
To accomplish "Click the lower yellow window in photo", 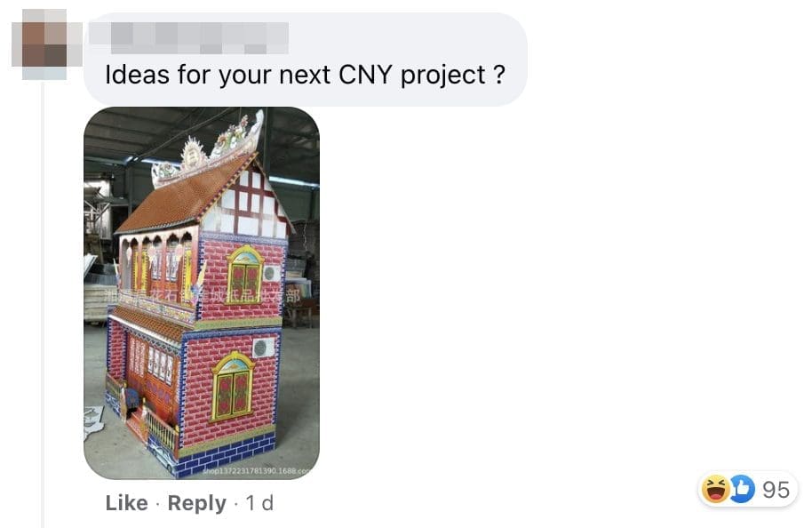I will 234,386.
